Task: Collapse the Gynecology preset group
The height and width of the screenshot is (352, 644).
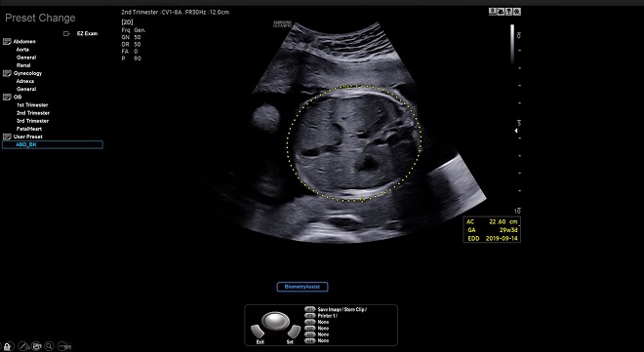Action: [x=7, y=73]
